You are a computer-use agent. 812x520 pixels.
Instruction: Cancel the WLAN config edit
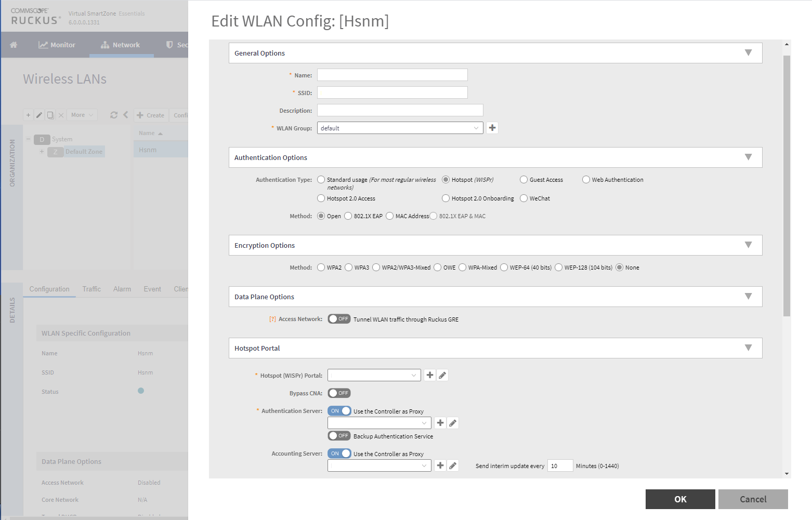point(753,499)
